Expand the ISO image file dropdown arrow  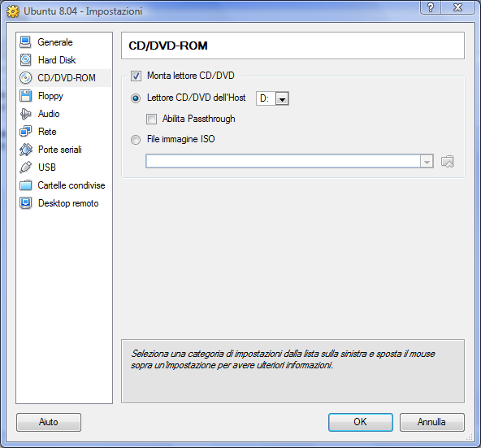(x=427, y=162)
